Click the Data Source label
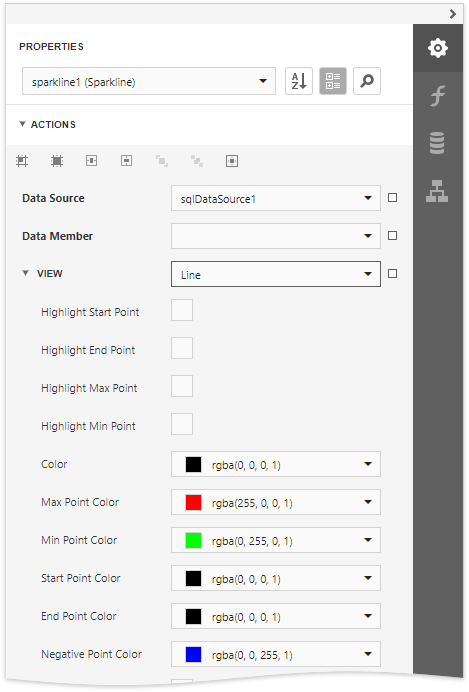This screenshot has width=469, height=692. pos(53,198)
